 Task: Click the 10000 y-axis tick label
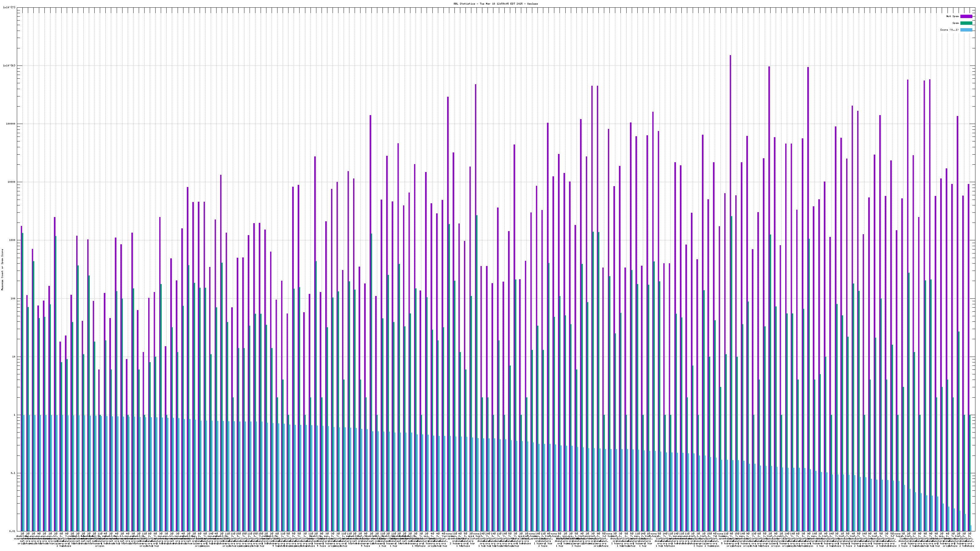tap(12, 182)
